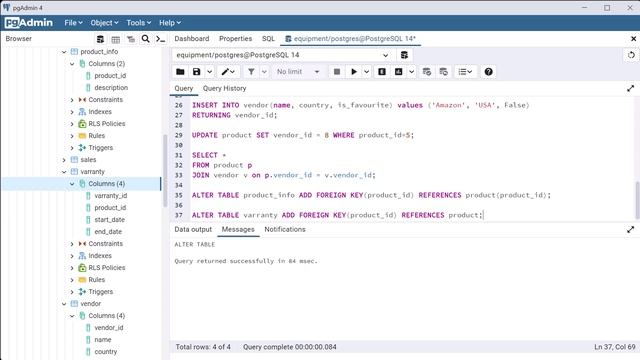Open the Edit pencil toolbar icon

pyautogui.click(x=228, y=72)
